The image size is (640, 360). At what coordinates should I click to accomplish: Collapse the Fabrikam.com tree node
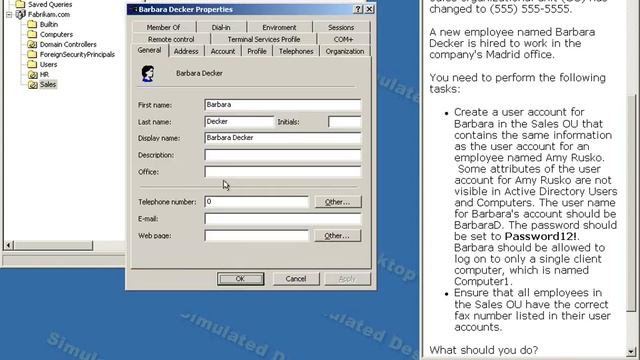click(9, 15)
